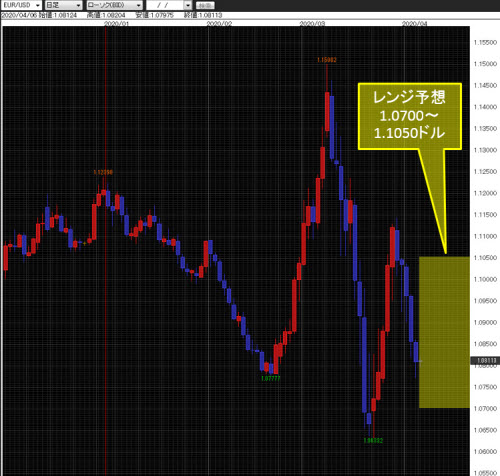500x476 pixels.
Task: Open the ローソク(BID) chart type dropdown
Action: (x=114, y=5)
